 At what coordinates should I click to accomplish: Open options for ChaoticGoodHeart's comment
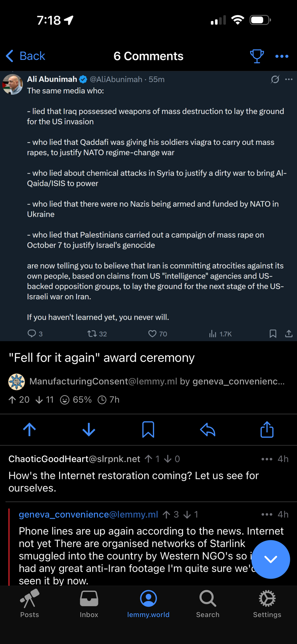(267, 459)
